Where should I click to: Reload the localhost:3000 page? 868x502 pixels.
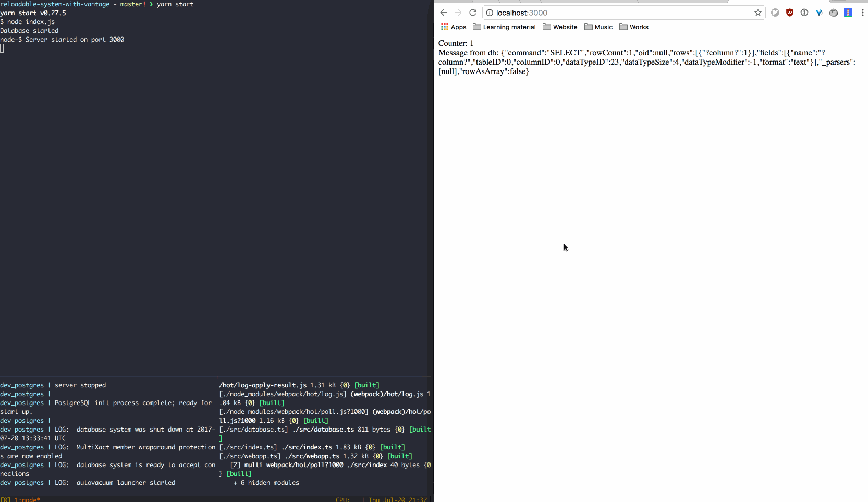[x=473, y=13]
